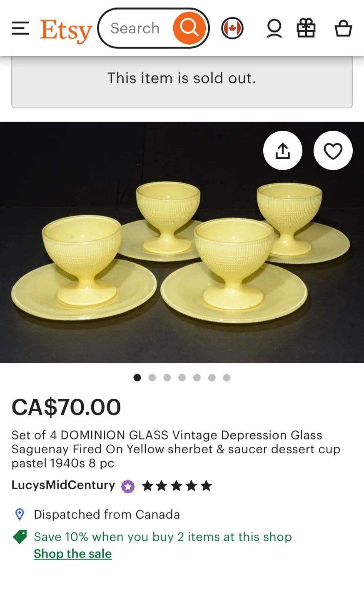
Task: Click the purple Star Seller badge
Action: coord(128,486)
